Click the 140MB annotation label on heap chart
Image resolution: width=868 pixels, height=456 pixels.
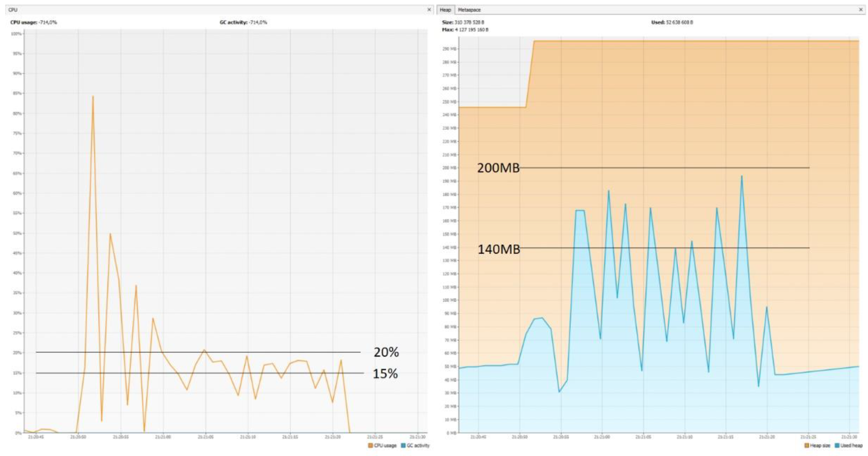(499, 249)
